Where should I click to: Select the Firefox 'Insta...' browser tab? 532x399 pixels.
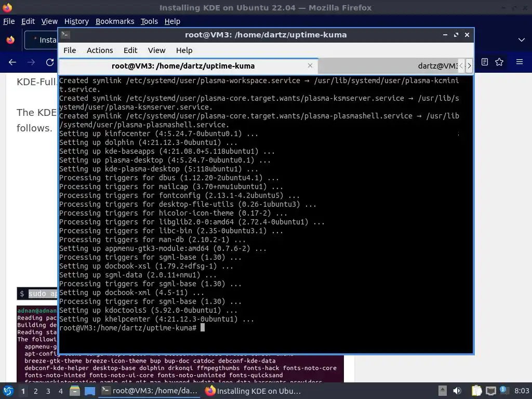click(42, 40)
